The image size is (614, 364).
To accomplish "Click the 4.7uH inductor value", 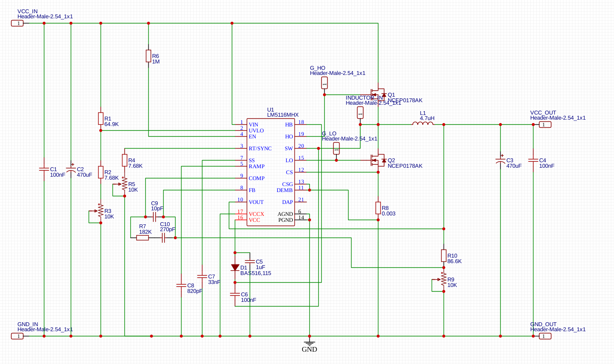I will pyautogui.click(x=427, y=118).
